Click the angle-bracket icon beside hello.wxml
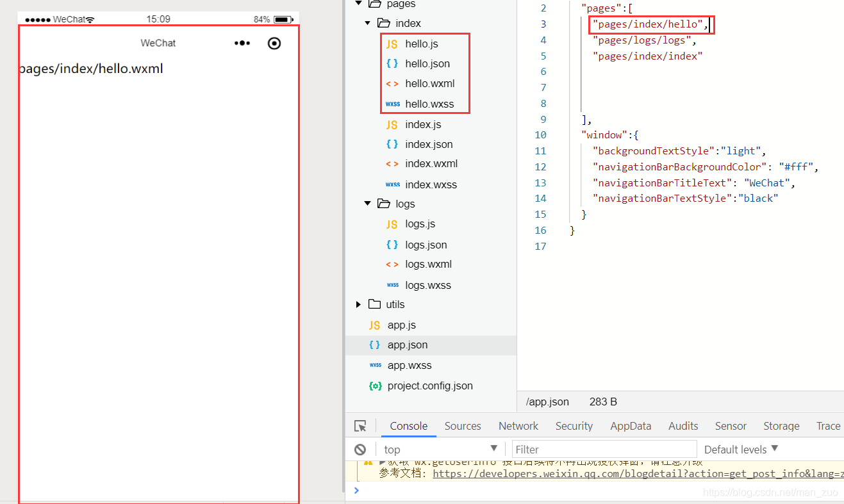 392,83
